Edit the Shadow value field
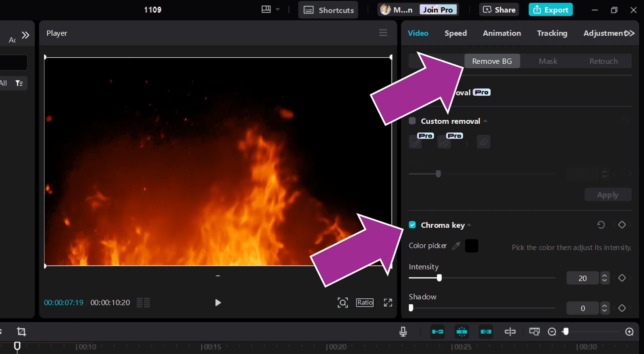The width and height of the screenshot is (644, 354). [x=583, y=308]
